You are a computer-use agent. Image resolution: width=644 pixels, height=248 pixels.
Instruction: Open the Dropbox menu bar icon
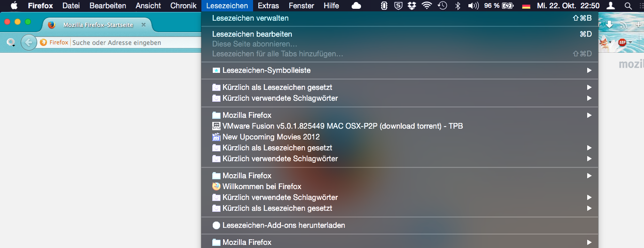tap(412, 6)
